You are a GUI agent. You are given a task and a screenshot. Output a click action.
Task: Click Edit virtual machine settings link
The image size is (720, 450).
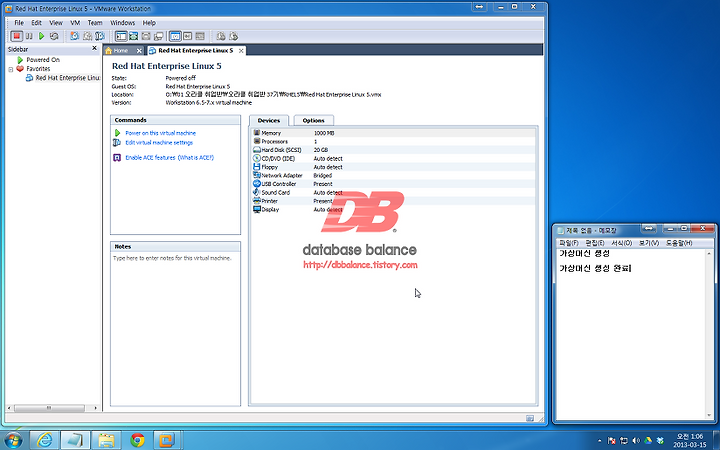tap(159, 142)
